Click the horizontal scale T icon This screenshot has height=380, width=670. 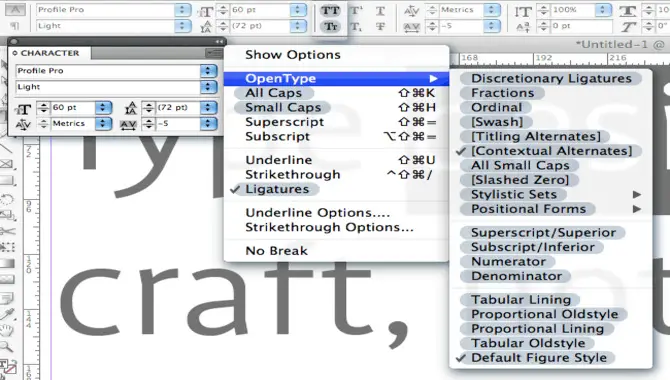pos(628,11)
